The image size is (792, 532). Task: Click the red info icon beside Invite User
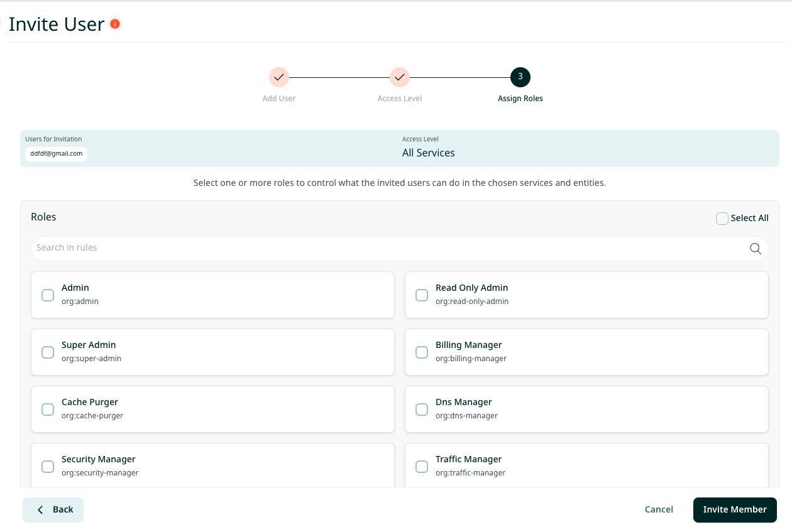click(115, 24)
